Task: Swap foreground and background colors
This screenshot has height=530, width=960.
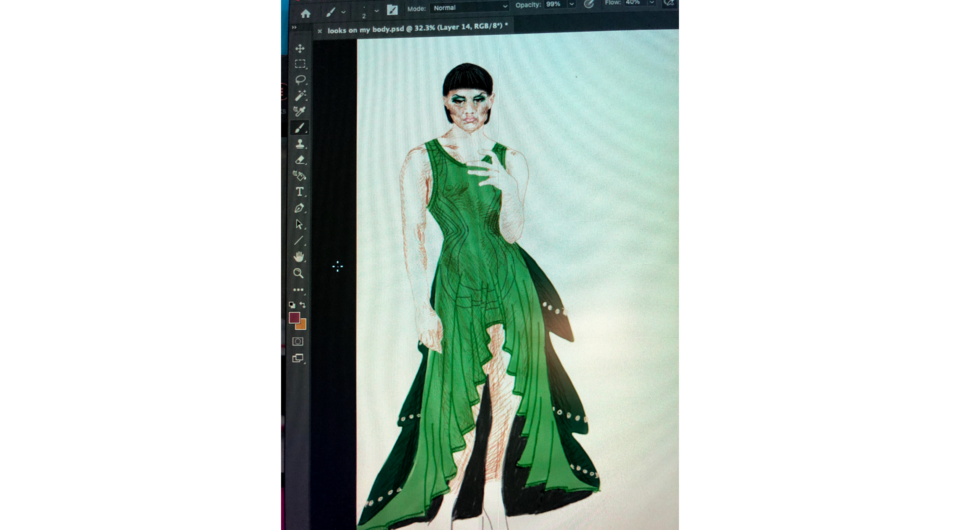Action: [x=303, y=304]
